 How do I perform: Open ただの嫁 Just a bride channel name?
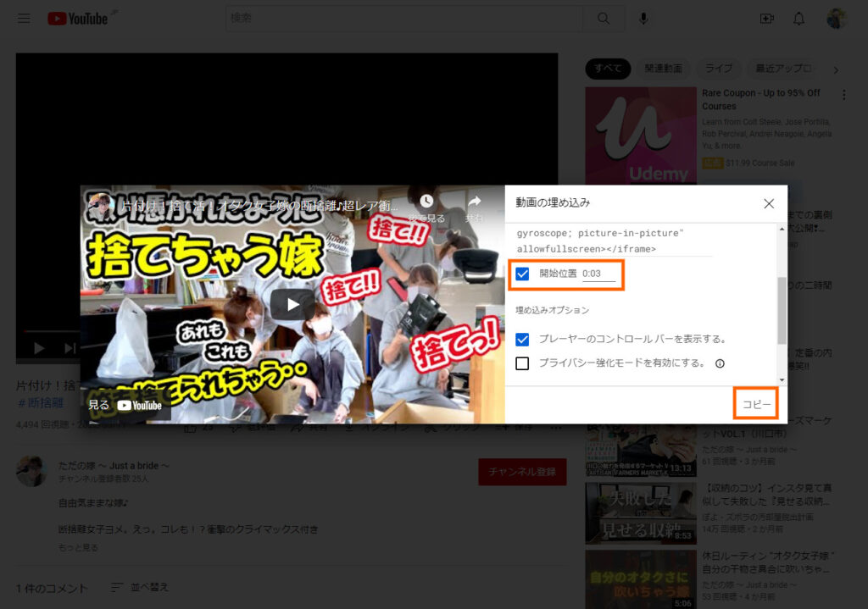(x=114, y=466)
